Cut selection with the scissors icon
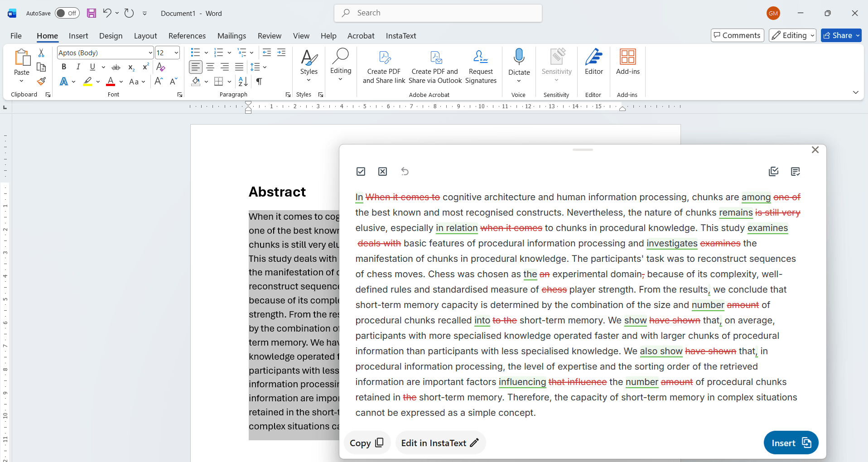The width and height of the screenshot is (868, 462). point(41,53)
